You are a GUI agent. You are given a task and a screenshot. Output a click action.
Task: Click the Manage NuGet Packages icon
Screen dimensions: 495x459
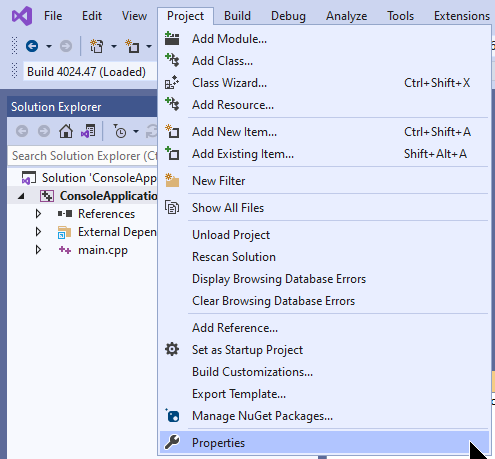tap(172, 416)
